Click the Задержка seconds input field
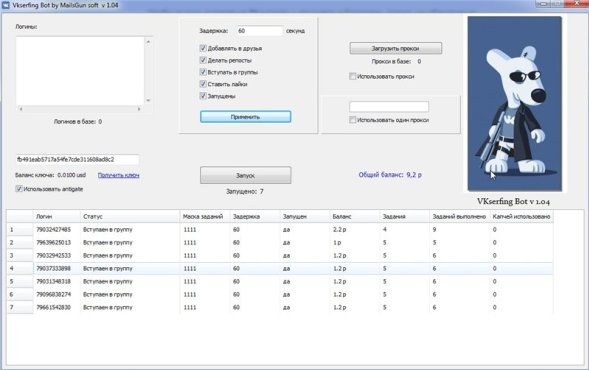This screenshot has height=370, width=589. 260,31
